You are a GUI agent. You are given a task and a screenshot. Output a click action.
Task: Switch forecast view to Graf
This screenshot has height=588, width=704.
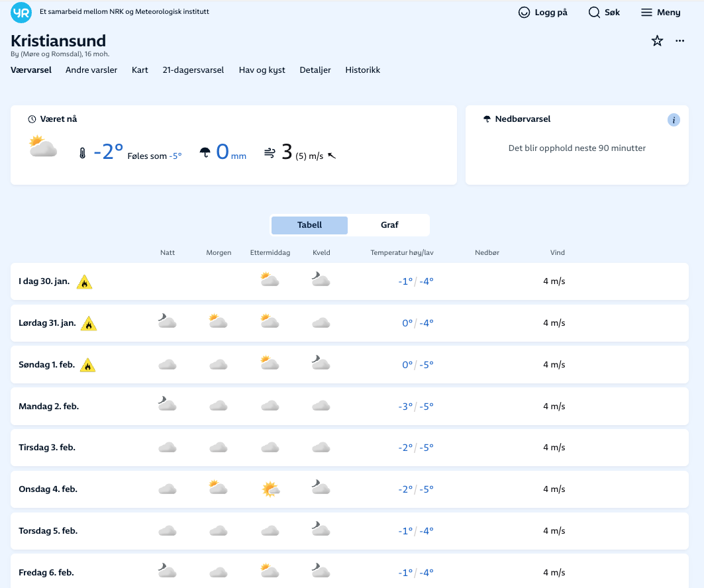coord(389,225)
